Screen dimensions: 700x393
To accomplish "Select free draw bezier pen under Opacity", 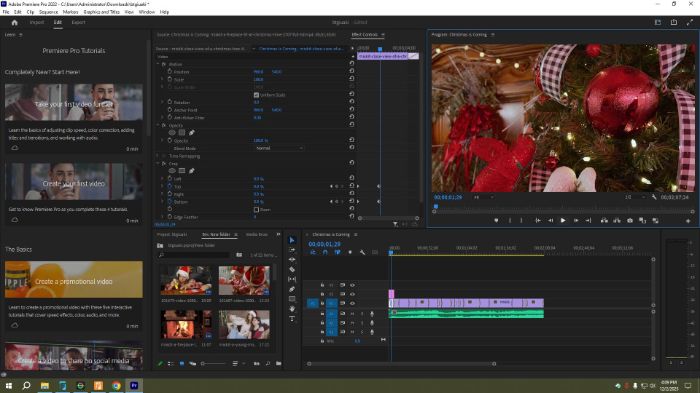I will (192, 133).
